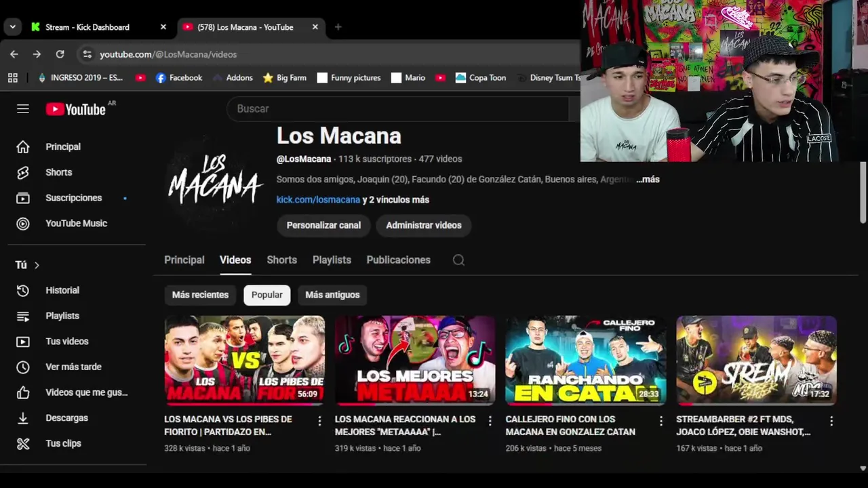868x488 pixels.
Task: Switch to the Principal channel tab
Action: 184,260
